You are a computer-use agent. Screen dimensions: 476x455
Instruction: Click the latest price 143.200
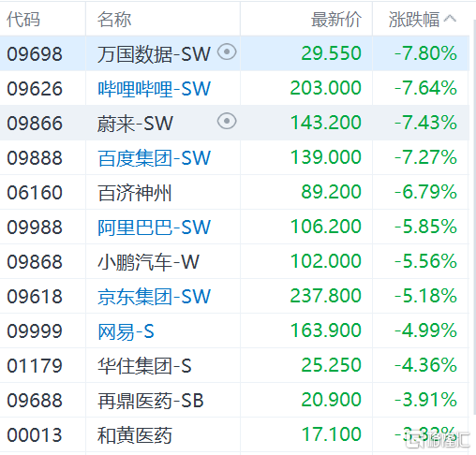point(326,123)
